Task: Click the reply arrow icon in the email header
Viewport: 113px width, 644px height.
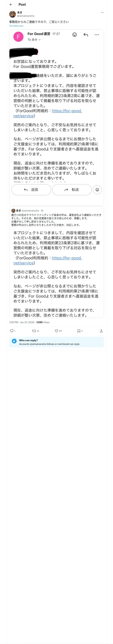Action: 86,35
